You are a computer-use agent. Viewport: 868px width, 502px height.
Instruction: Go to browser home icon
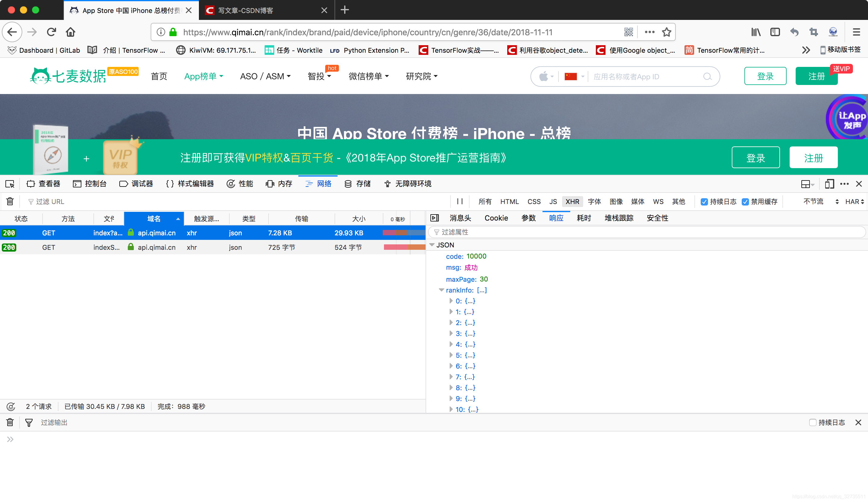coord(71,32)
